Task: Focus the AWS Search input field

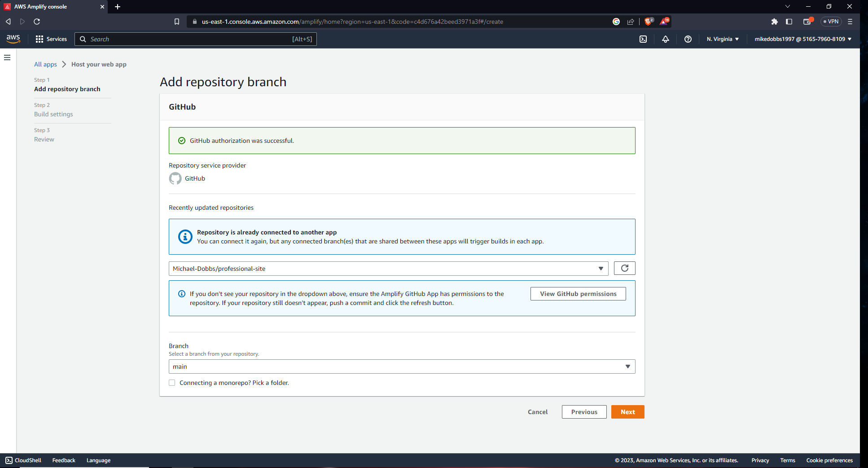Action: (x=189, y=39)
